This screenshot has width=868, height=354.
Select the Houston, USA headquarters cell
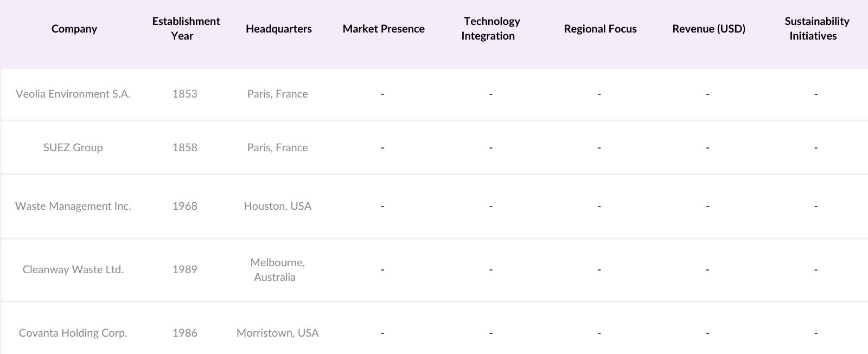pos(278,206)
